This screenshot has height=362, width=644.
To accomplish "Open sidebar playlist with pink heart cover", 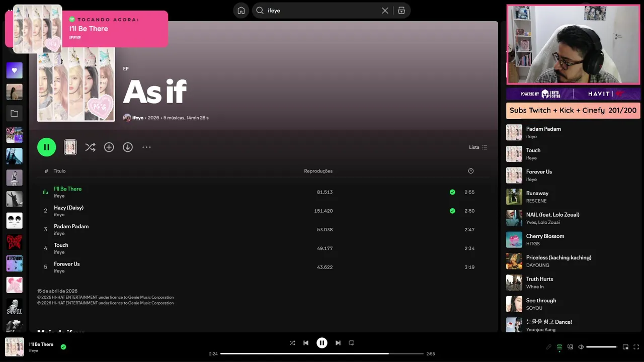I will (14, 285).
